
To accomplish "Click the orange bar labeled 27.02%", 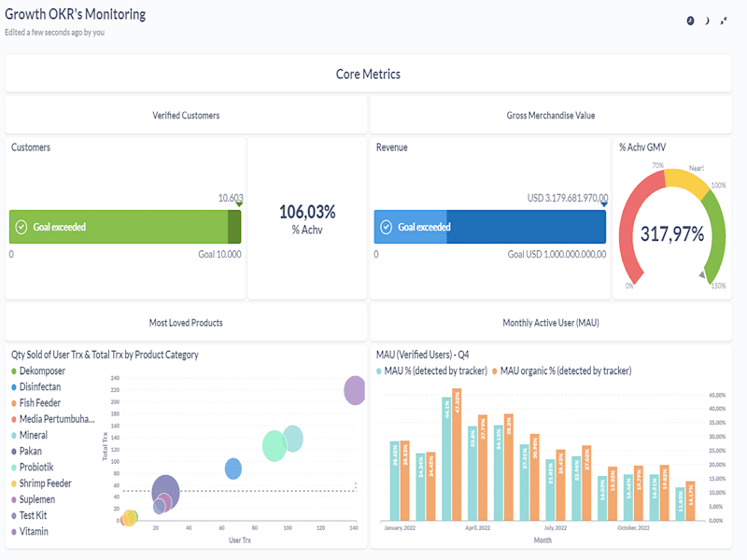I will [586, 483].
